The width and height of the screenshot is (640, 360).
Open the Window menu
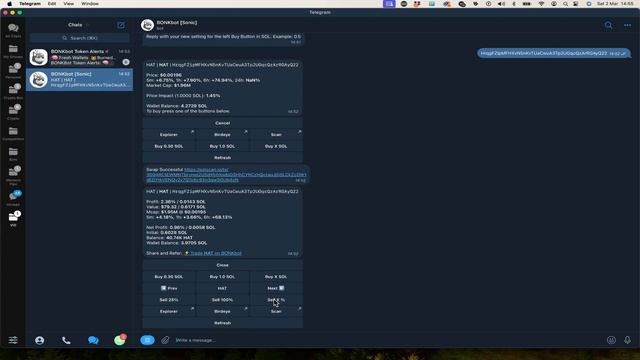tap(90, 4)
